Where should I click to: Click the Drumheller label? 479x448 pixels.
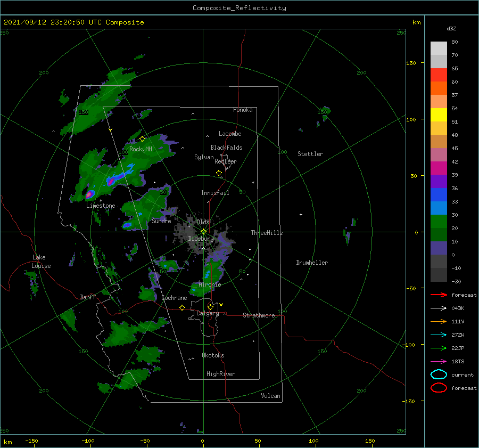(x=312, y=263)
